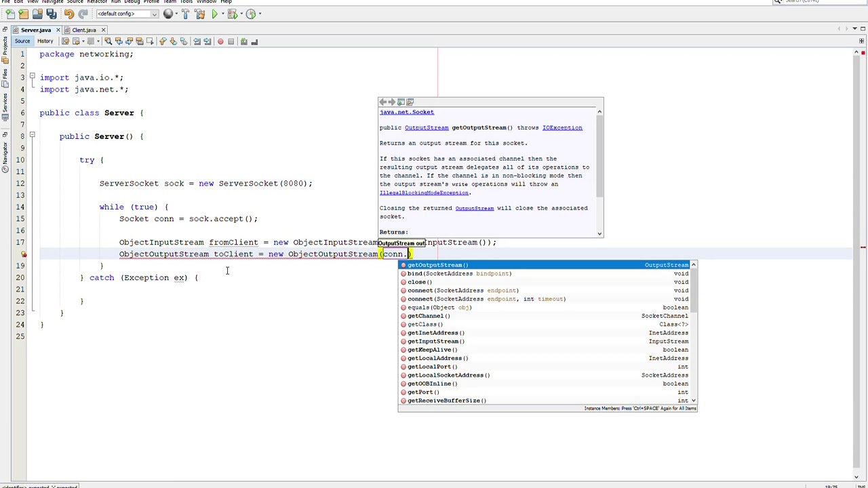
Task: Select getOutputStream() completion item
Action: pos(543,265)
